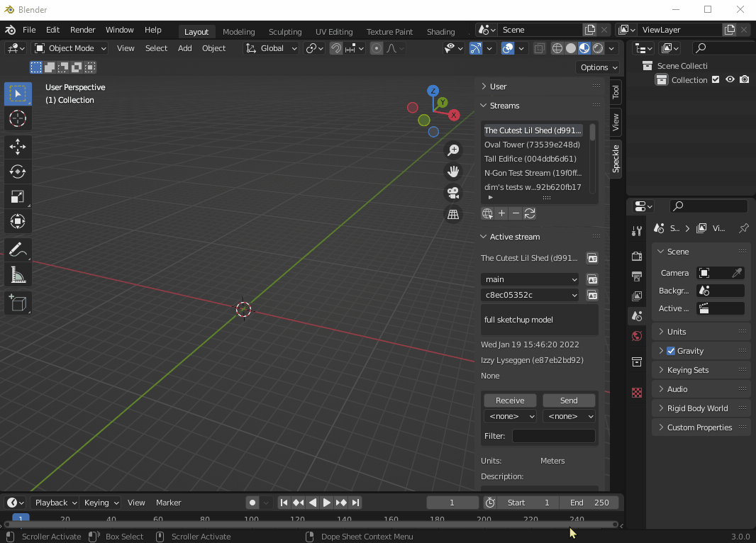Toggle viewport gizmos display
Viewport: 756px width, 543px height.
(x=475, y=48)
